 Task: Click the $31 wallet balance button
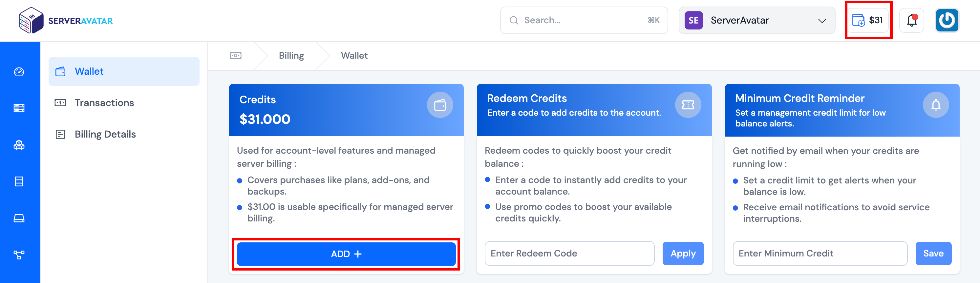click(868, 21)
